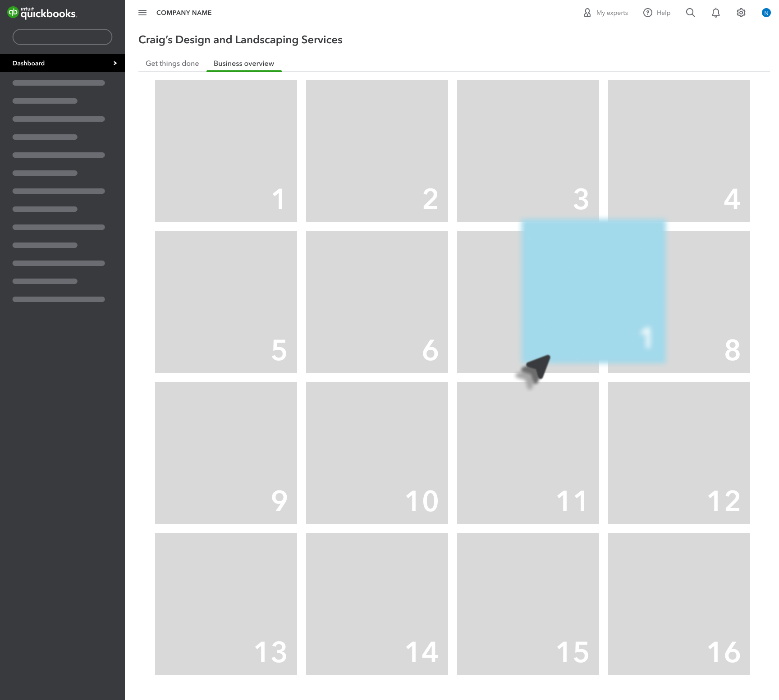Image resolution: width=779 pixels, height=700 pixels.
Task: Click widget tile numbered 10
Action: coord(377,453)
